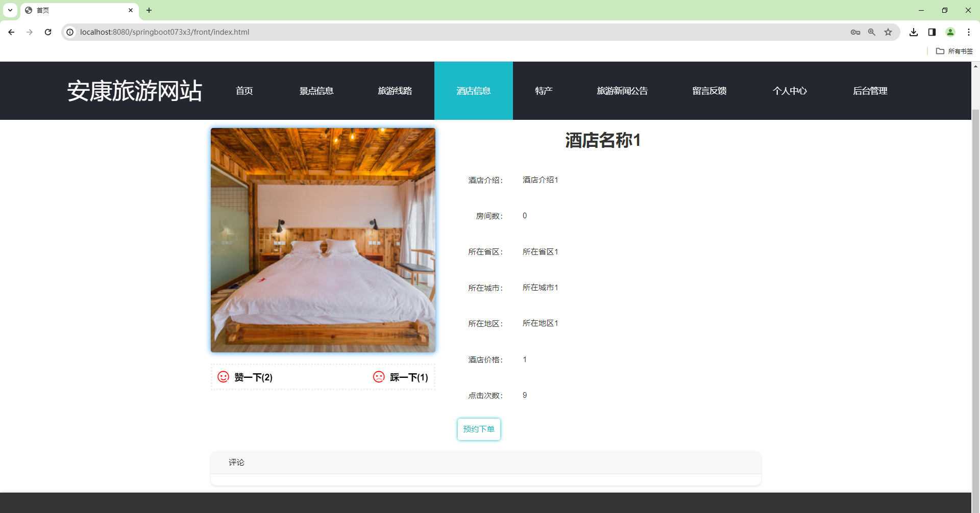Open the downloads icon in toolbar
This screenshot has width=980, height=513.
914,32
